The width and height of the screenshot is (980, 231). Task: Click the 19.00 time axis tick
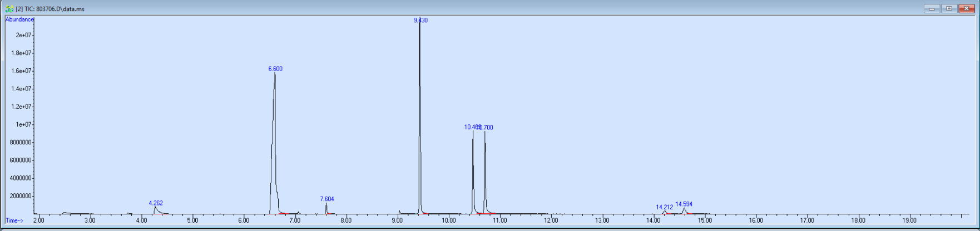click(909, 220)
